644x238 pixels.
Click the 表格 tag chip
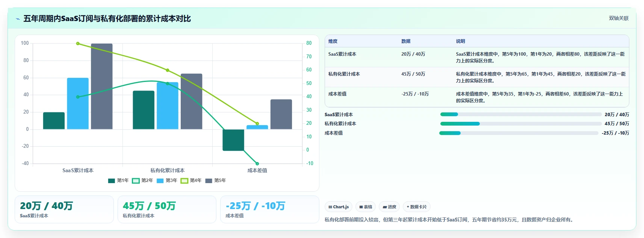[366, 207]
